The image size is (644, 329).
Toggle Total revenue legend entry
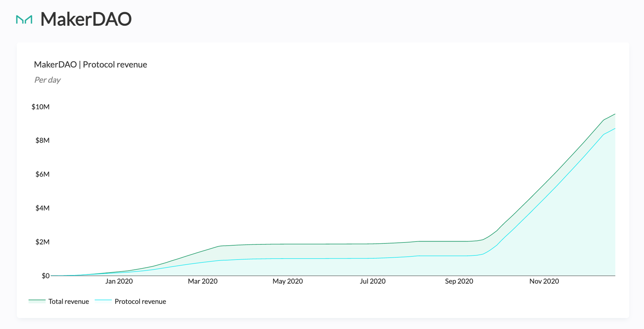coord(68,301)
